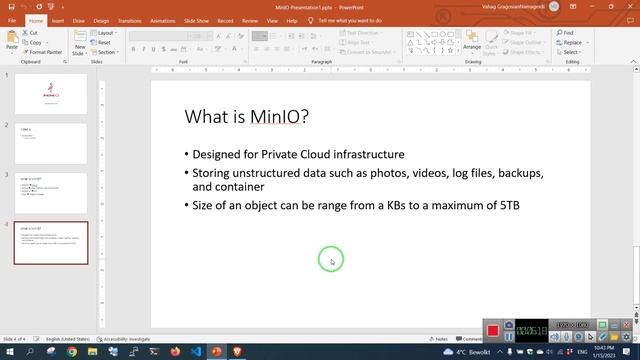
Task: Click the Replace button
Action: tap(569, 42)
